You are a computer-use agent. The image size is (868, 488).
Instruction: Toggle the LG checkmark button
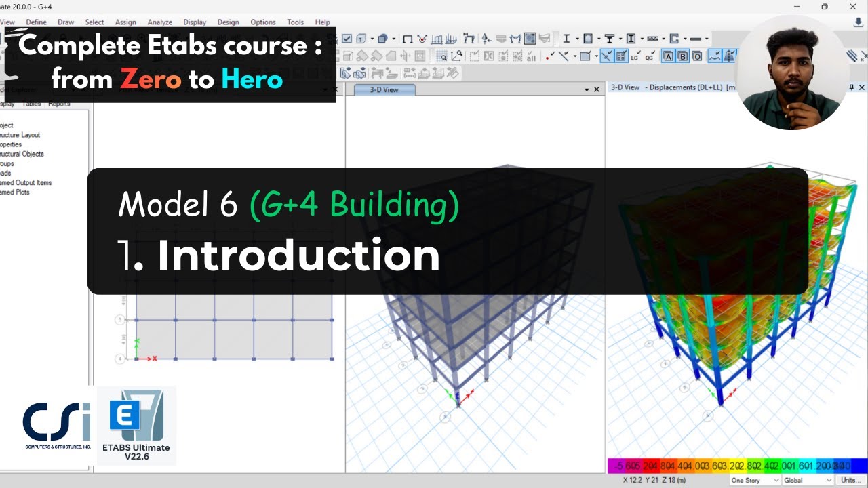pyautogui.click(x=635, y=56)
